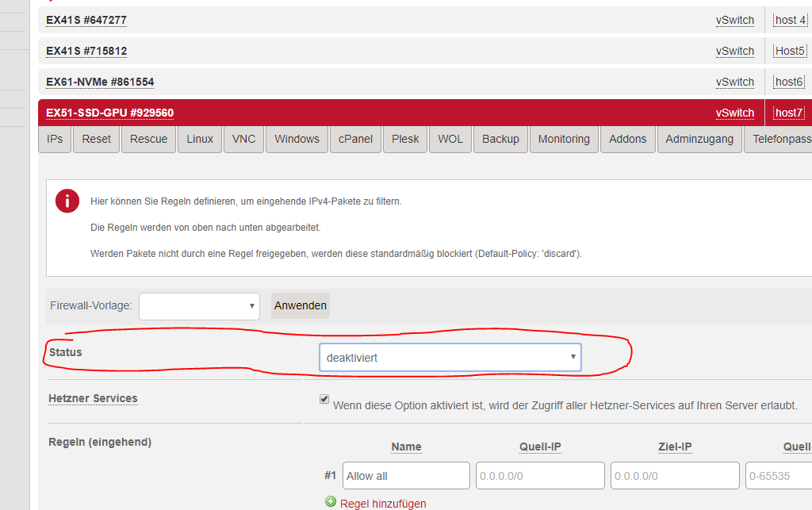Expand the Firewall-Vorlage dropdown
The height and width of the screenshot is (510, 812).
pyautogui.click(x=199, y=306)
